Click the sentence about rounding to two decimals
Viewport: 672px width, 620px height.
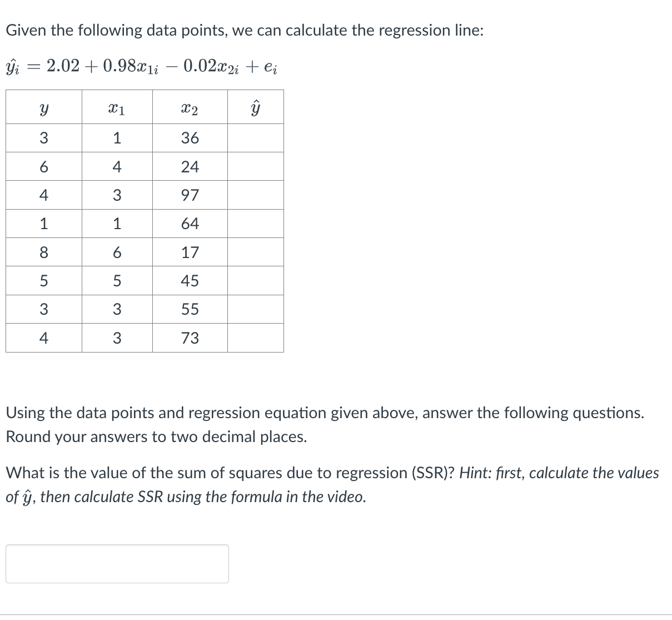(156, 437)
